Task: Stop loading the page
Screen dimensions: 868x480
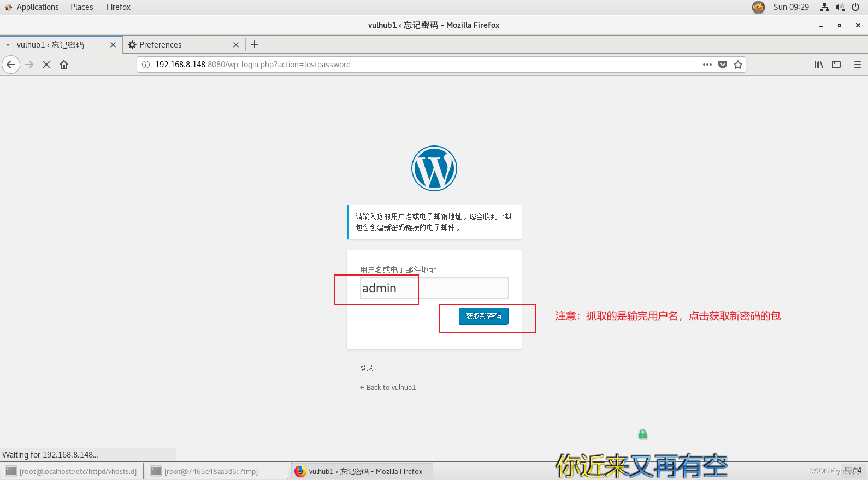Action: (x=46, y=65)
